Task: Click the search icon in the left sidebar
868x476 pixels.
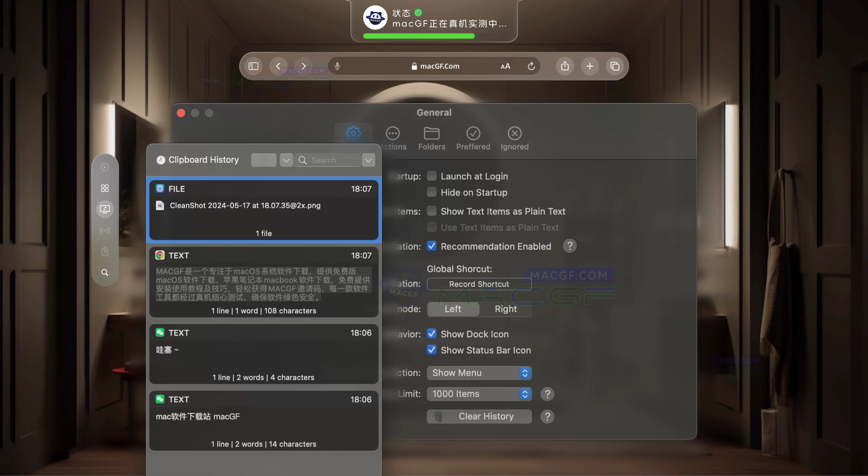Action: point(105,272)
